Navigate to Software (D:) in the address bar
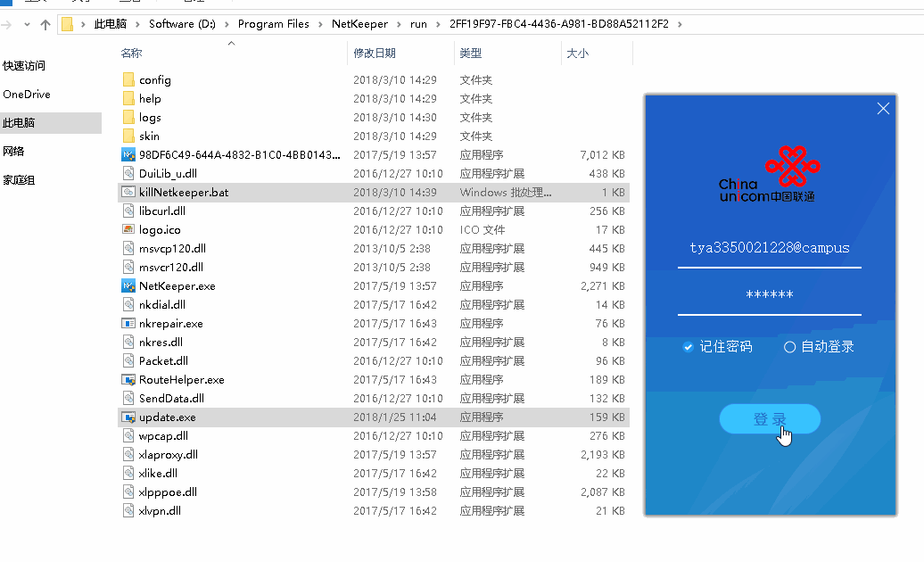The width and height of the screenshot is (924, 562). 182,24
